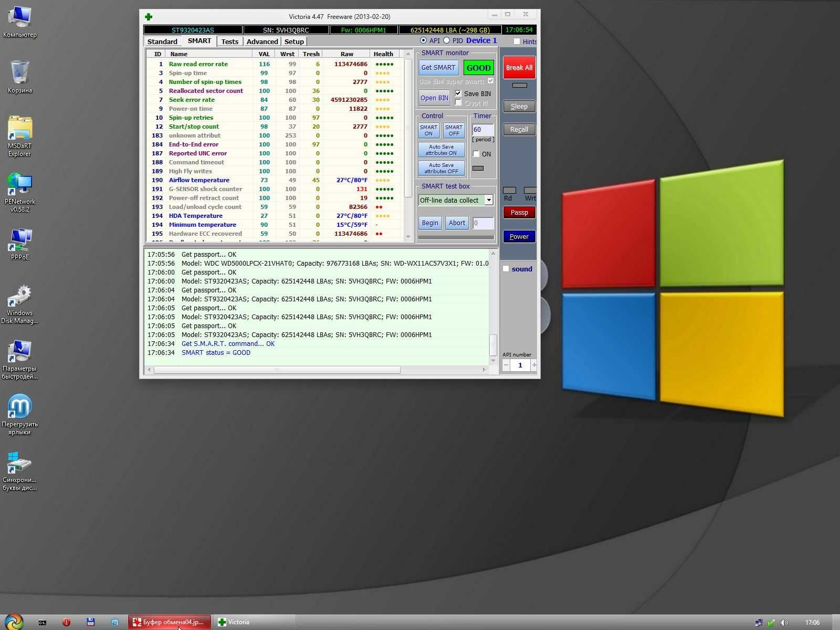This screenshot has height=630, width=840.
Task: Click the Sleep button
Action: click(x=519, y=106)
